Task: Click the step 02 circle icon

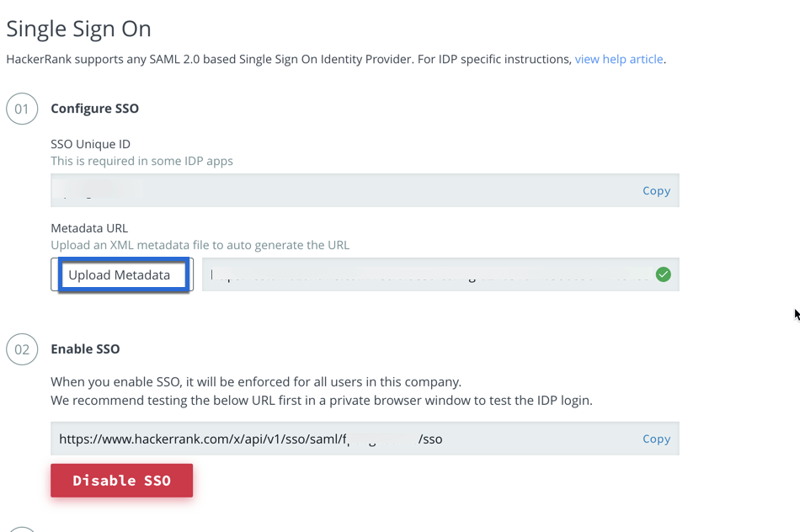Action: [22, 349]
